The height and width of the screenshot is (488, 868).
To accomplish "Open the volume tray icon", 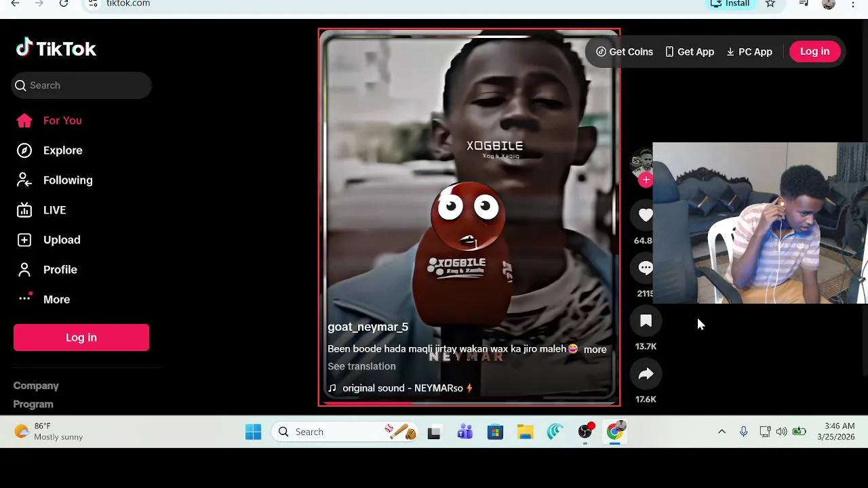I will (781, 432).
